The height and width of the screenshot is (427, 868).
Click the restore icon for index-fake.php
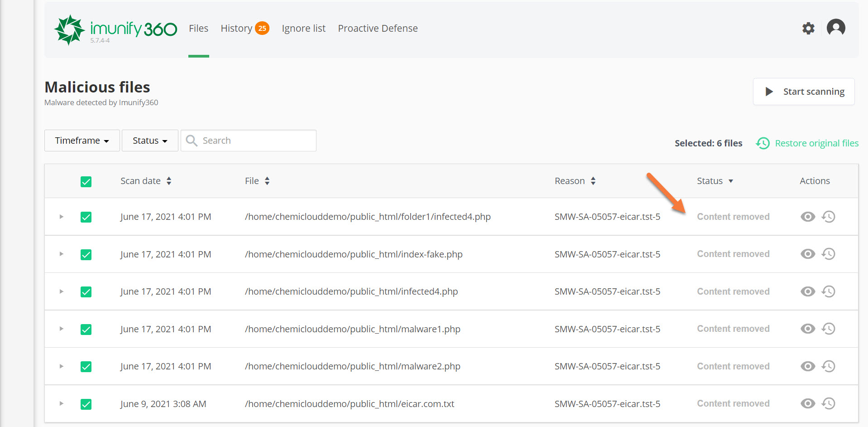tap(829, 254)
